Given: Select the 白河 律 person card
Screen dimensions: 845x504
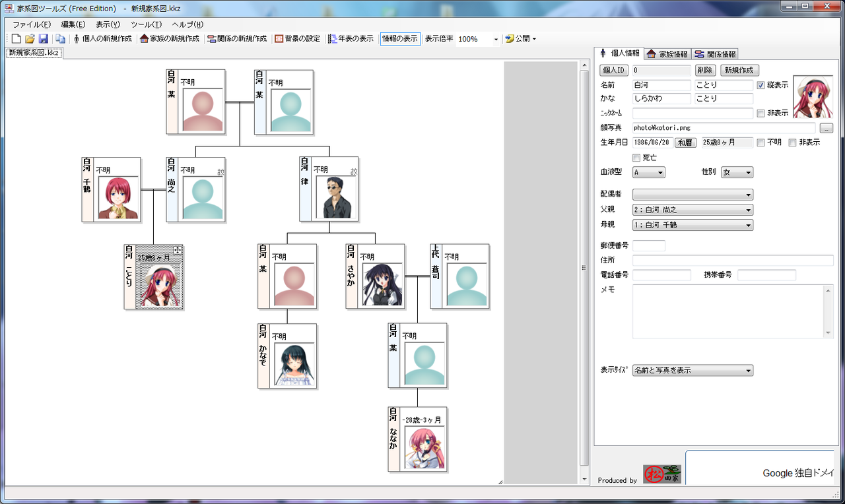Looking at the screenshot, I should click(x=329, y=189).
